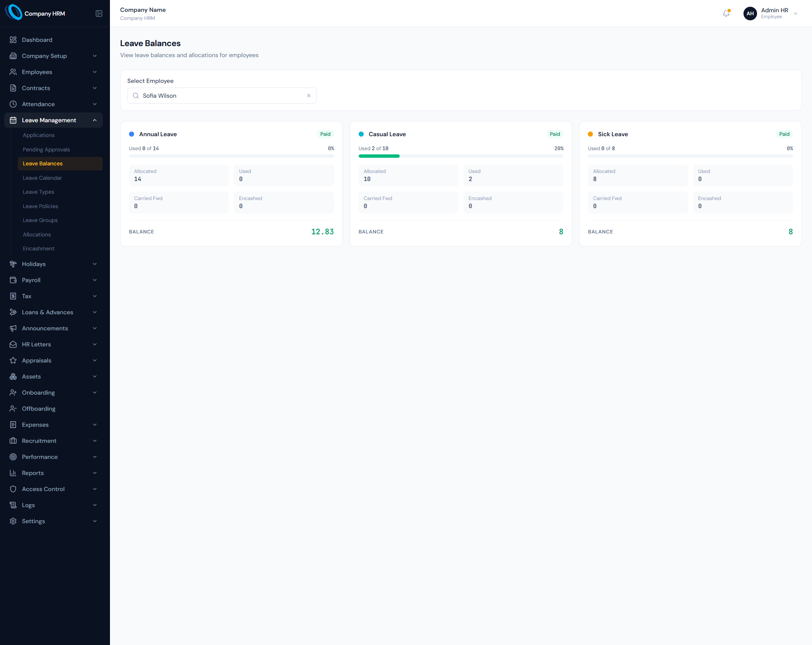Collapse the sidebar panel icon
Image resolution: width=812 pixels, height=645 pixels.
point(99,14)
